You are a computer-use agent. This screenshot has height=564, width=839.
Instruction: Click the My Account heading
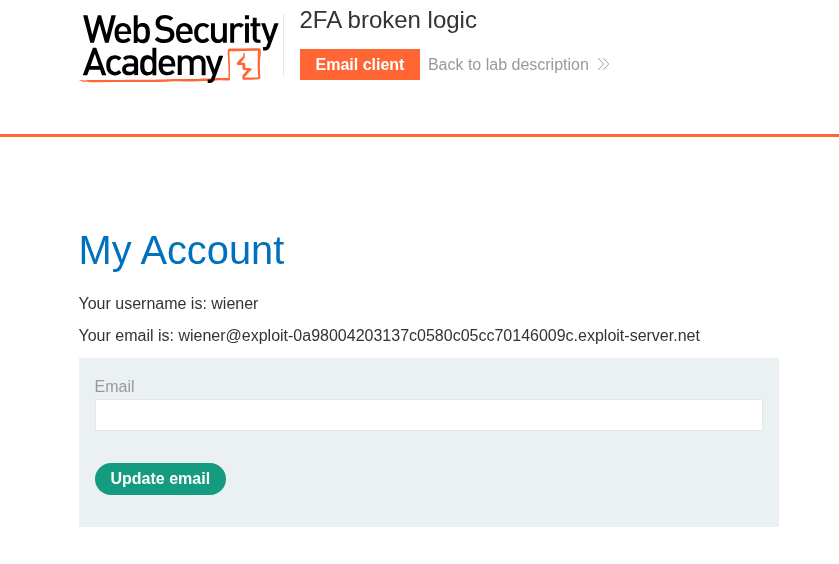(181, 250)
